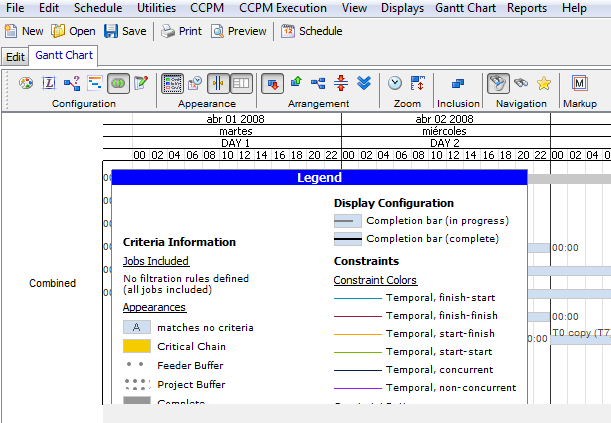
Task: Click the Schedule button in top toolbar
Action: 311,31
